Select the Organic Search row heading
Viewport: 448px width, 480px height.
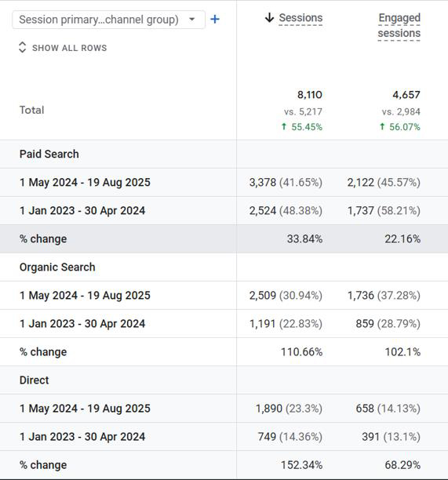[x=57, y=267]
